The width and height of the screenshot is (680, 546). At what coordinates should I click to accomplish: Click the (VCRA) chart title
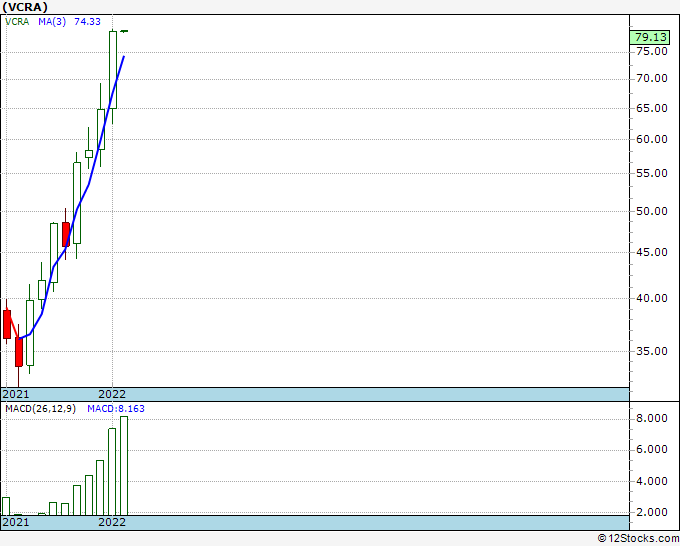(25, 7)
